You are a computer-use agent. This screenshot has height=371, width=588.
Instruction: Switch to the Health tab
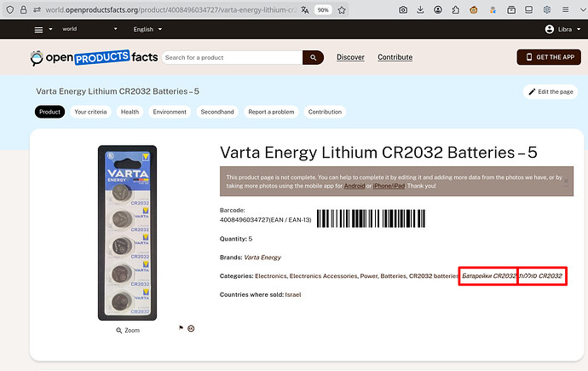pos(130,112)
